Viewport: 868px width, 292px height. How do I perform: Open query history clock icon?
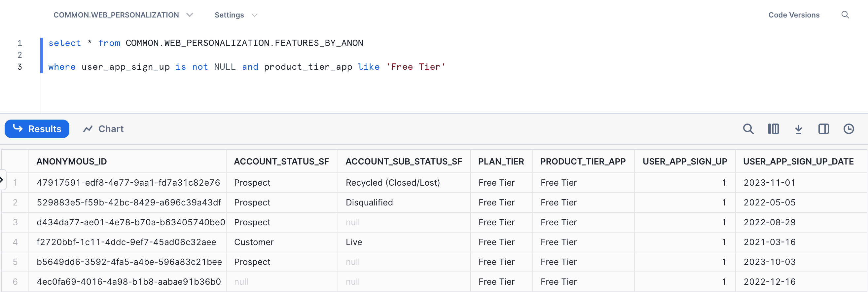(x=849, y=129)
